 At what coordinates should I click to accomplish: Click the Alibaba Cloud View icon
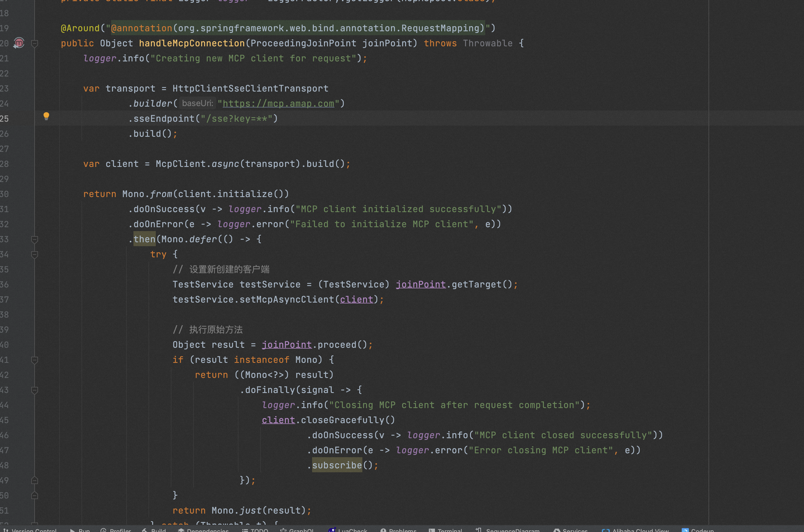click(x=606, y=530)
